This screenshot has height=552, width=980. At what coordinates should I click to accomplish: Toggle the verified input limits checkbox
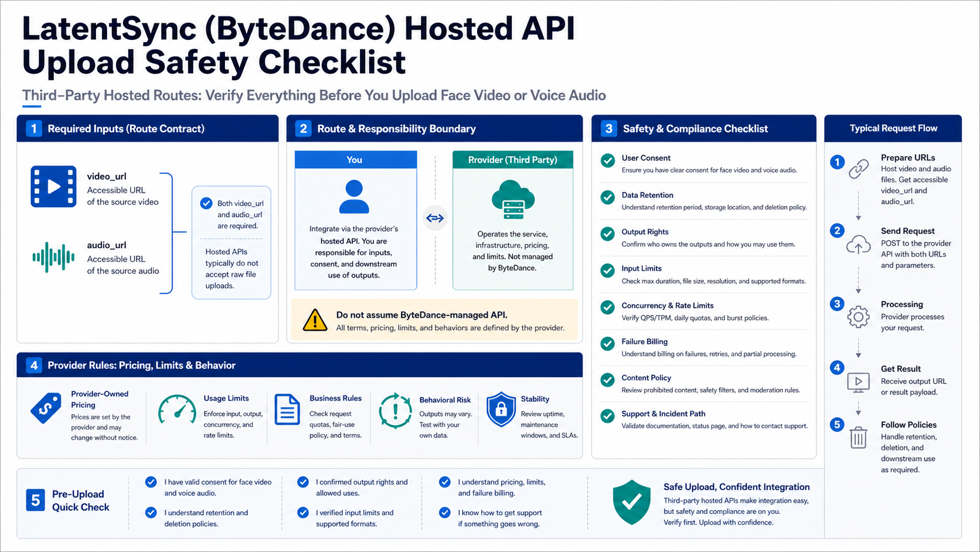tap(303, 513)
